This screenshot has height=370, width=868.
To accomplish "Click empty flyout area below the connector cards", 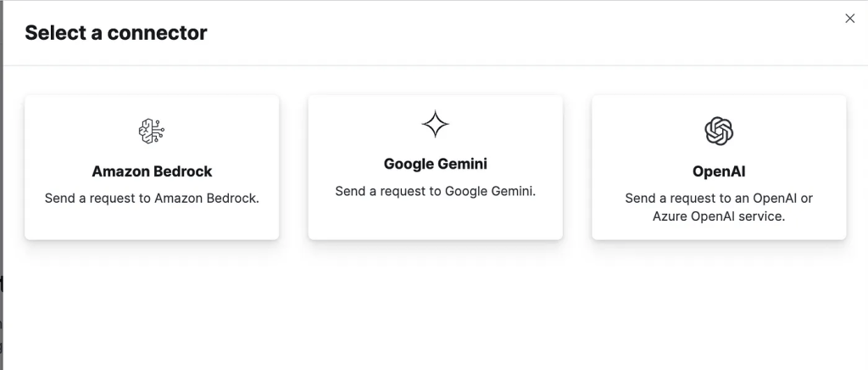I will point(435,306).
